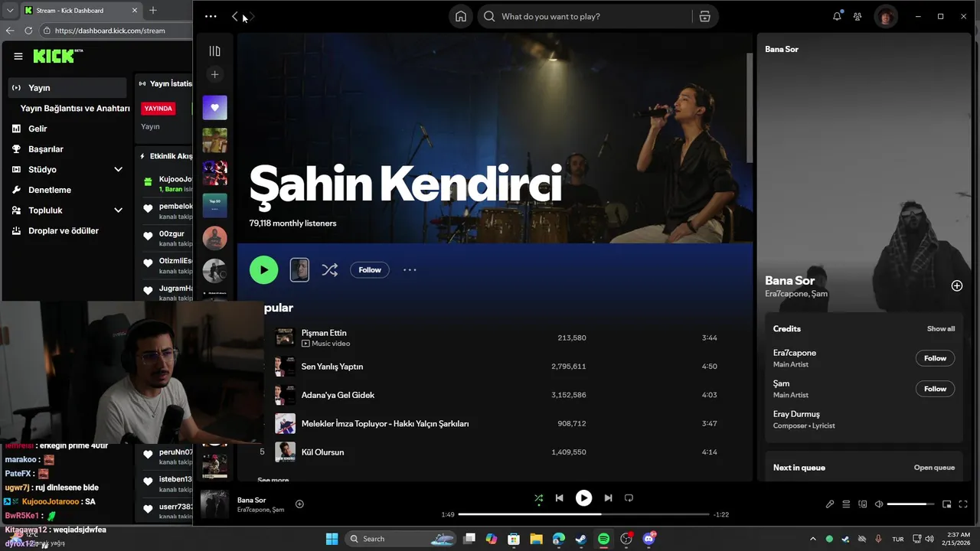This screenshot has height=551, width=980.
Task: Open more options for Şahin Kendirci
Action: coord(410,269)
